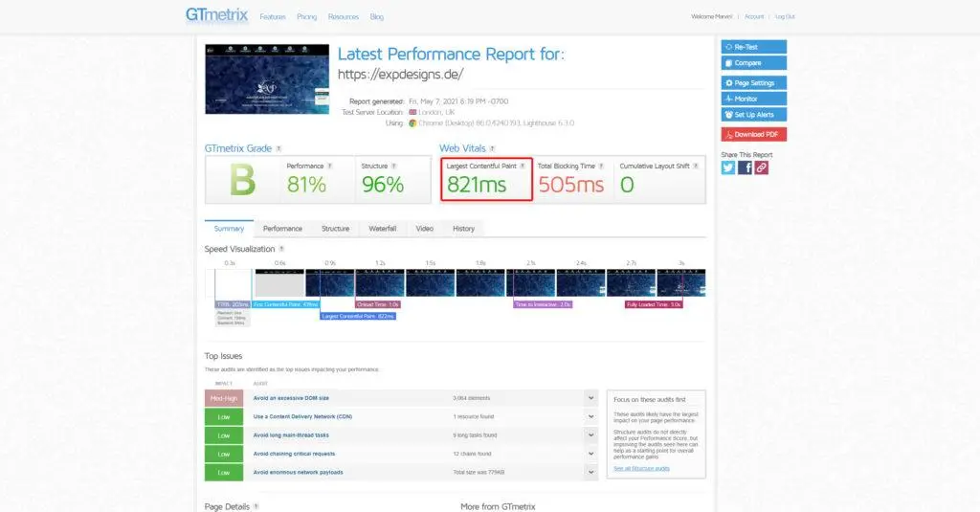Switch to the History tab
980x512 pixels.
[464, 229]
